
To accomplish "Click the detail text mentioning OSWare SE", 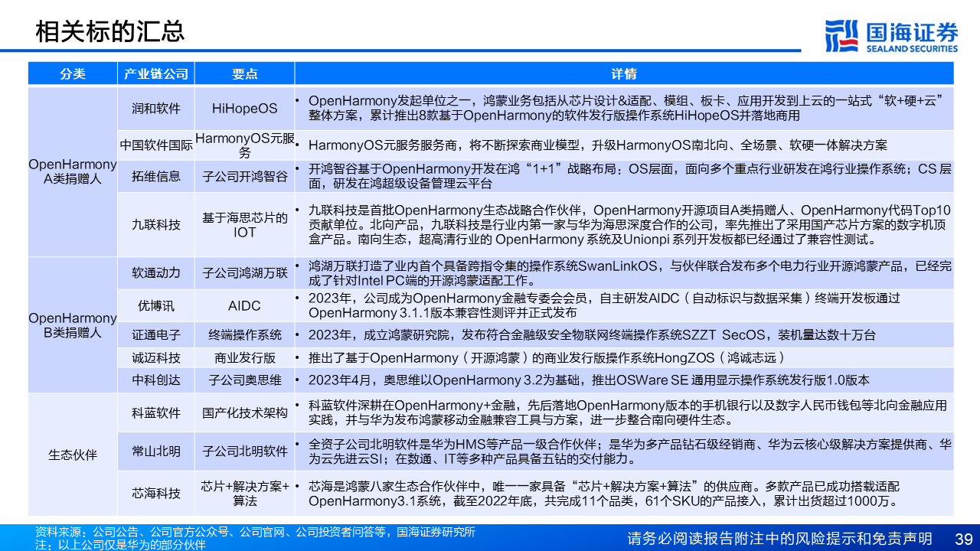I will click(x=589, y=380).
